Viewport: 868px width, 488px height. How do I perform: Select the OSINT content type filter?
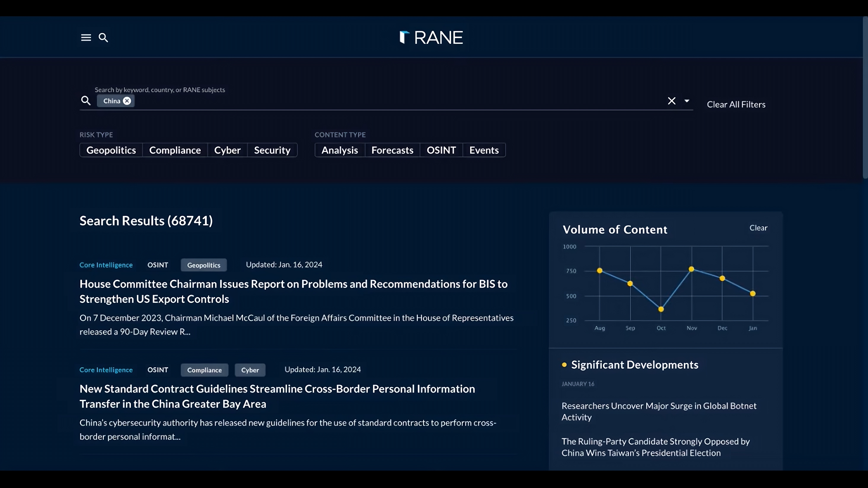point(441,150)
